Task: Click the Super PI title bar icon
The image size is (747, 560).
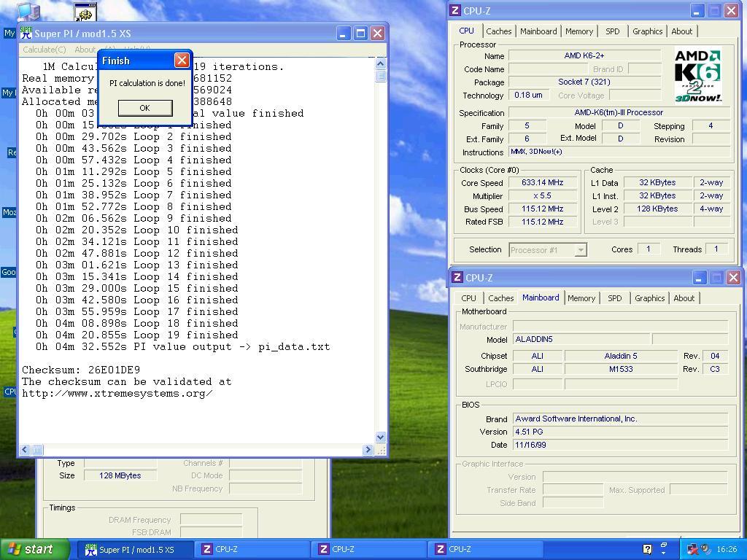Action: 26,34
